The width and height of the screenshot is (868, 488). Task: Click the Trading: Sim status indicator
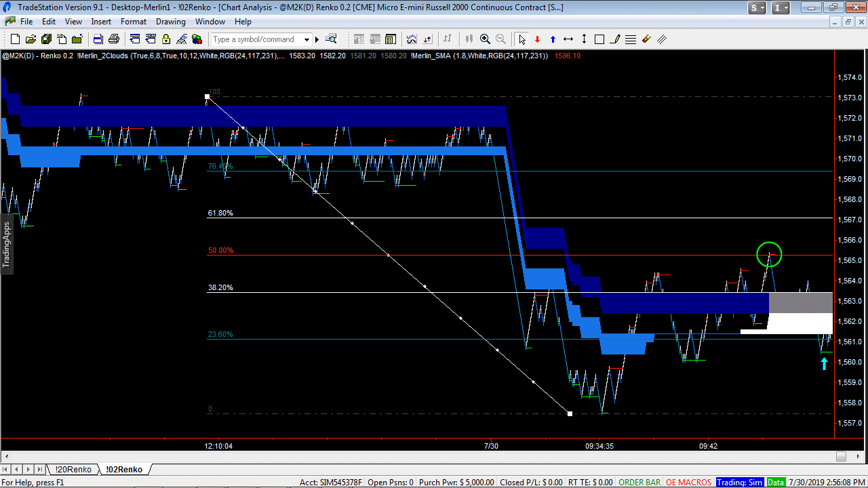pos(740,483)
